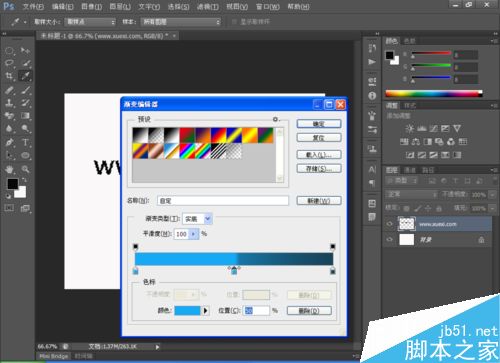
Task: Add a Curves adjustment
Action: [433, 128]
